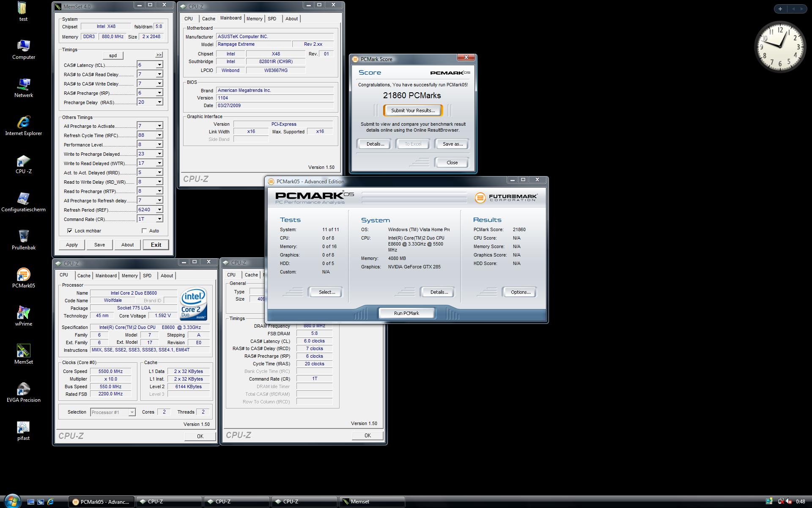Viewport: 812px width, 508px height.
Task: Click the Futuremark logo in PCMark05
Action: pos(506,197)
